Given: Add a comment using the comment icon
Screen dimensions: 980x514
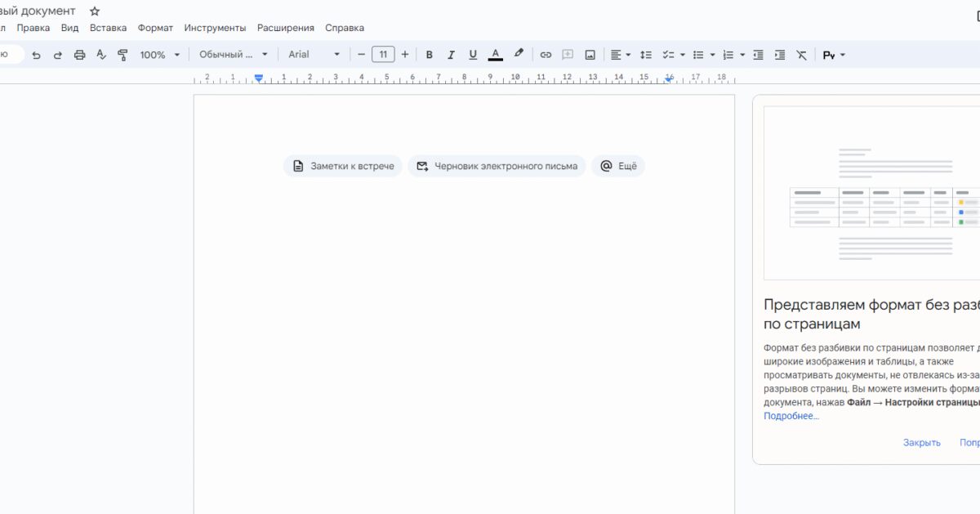Looking at the screenshot, I should pyautogui.click(x=567, y=54).
